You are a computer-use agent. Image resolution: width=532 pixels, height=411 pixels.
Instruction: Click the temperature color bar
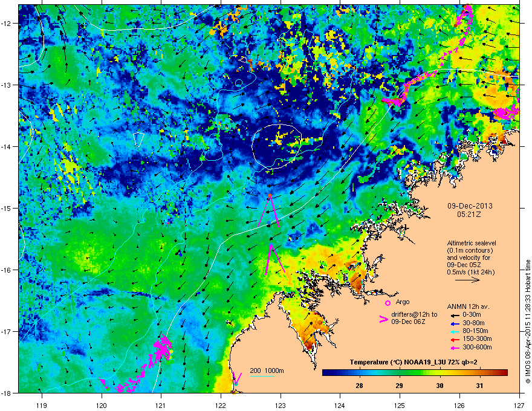[x=415, y=373]
